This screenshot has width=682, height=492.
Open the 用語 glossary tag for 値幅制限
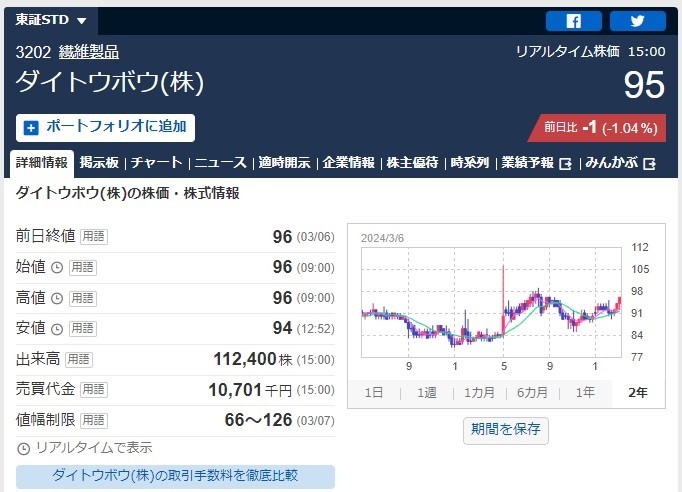(94, 420)
